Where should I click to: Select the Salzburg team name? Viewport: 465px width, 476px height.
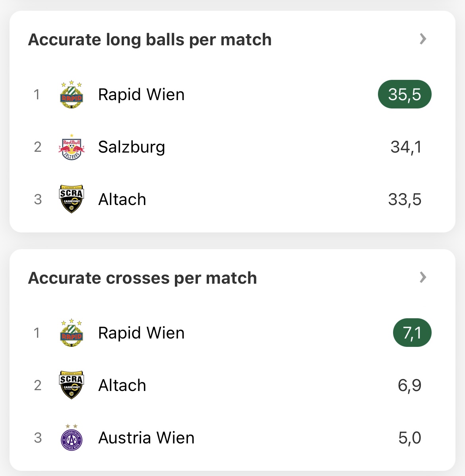tap(132, 147)
